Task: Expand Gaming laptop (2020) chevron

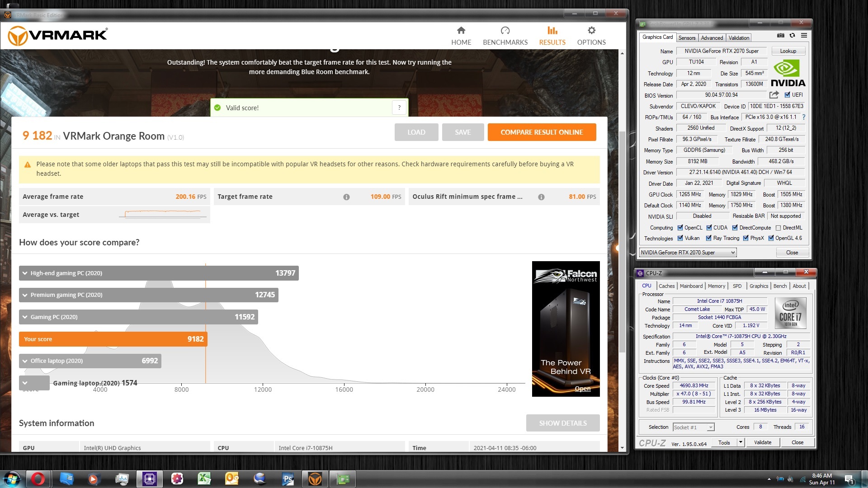Action: pos(25,383)
